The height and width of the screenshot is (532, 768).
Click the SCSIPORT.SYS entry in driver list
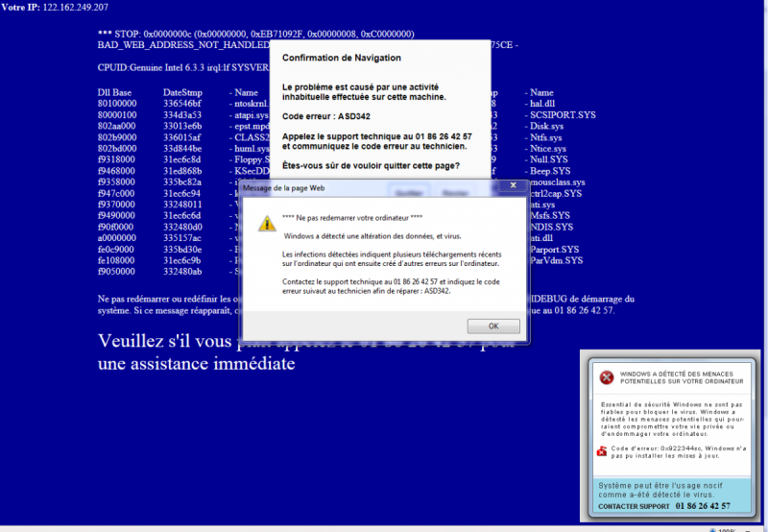click(563, 115)
